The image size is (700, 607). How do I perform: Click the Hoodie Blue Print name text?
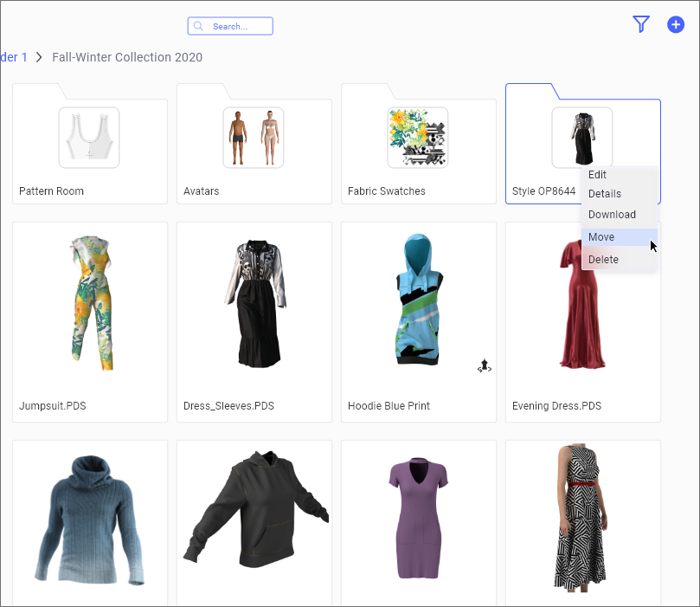pyautogui.click(x=389, y=406)
